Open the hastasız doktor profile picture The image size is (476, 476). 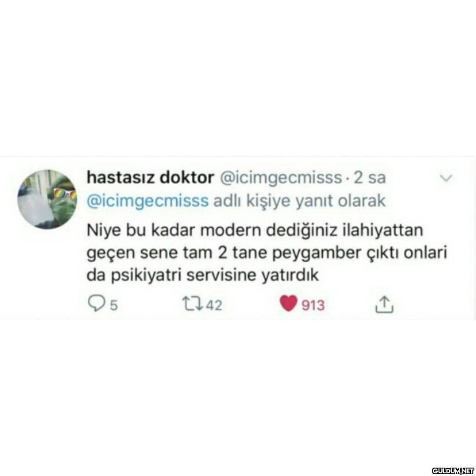47,200
